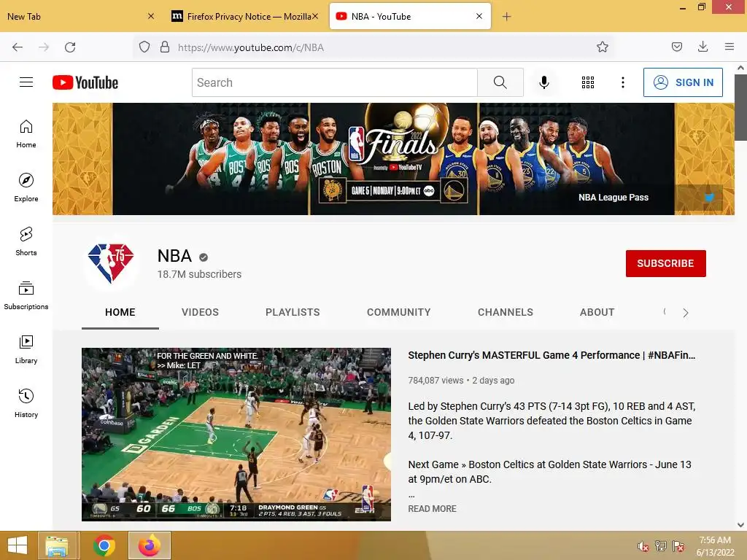The image size is (747, 560).
Task: Open the YouTube hamburger guide menu
Action: point(26,82)
